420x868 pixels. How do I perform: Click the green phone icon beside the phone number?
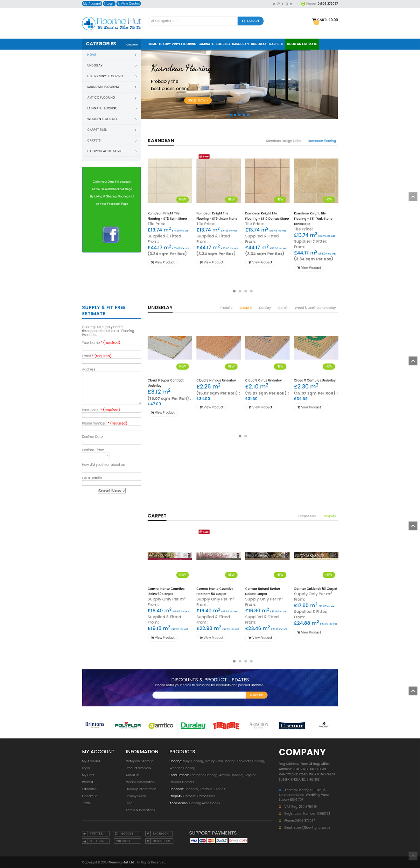coord(303,4)
